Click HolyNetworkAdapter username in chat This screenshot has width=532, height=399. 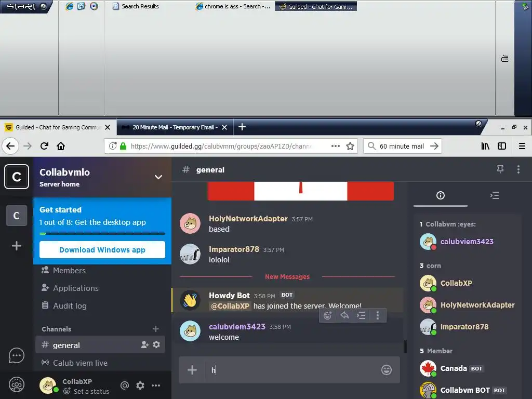pyautogui.click(x=248, y=219)
